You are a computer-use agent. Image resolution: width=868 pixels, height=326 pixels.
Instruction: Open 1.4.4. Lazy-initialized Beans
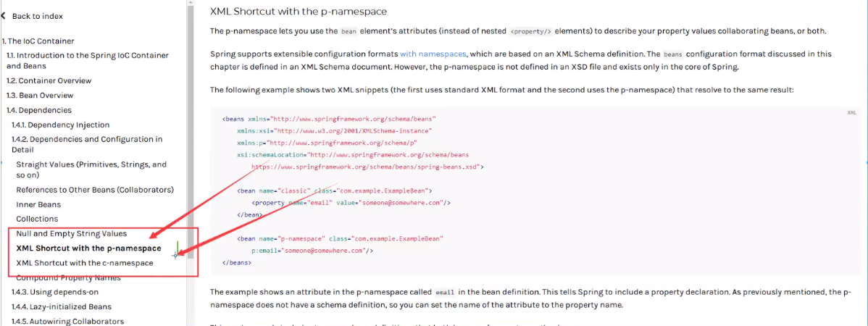[x=61, y=306]
